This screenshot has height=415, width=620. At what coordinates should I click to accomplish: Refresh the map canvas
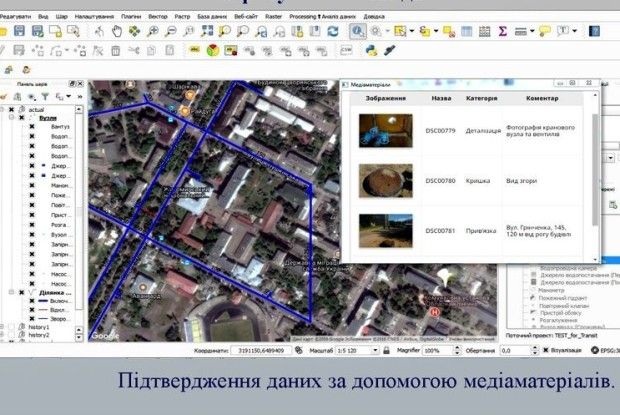pyautogui.click(x=333, y=31)
